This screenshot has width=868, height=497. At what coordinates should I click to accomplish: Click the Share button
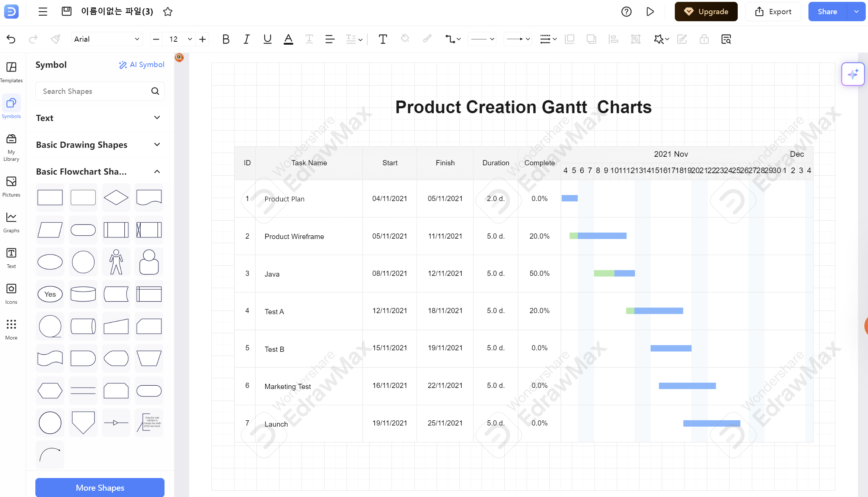[827, 12]
